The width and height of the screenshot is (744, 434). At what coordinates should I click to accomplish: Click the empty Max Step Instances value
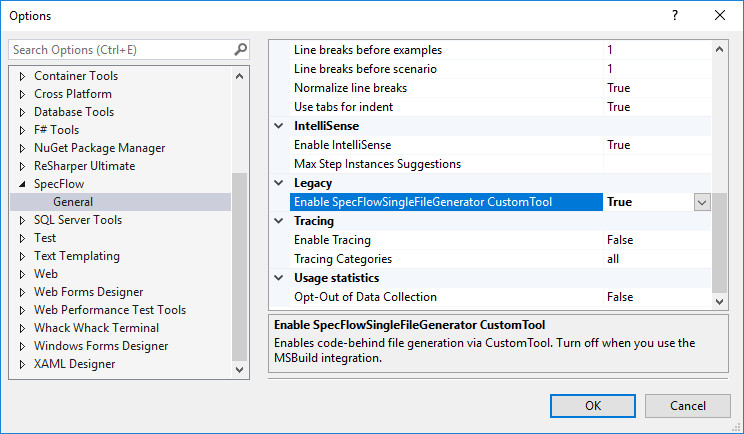point(657,164)
